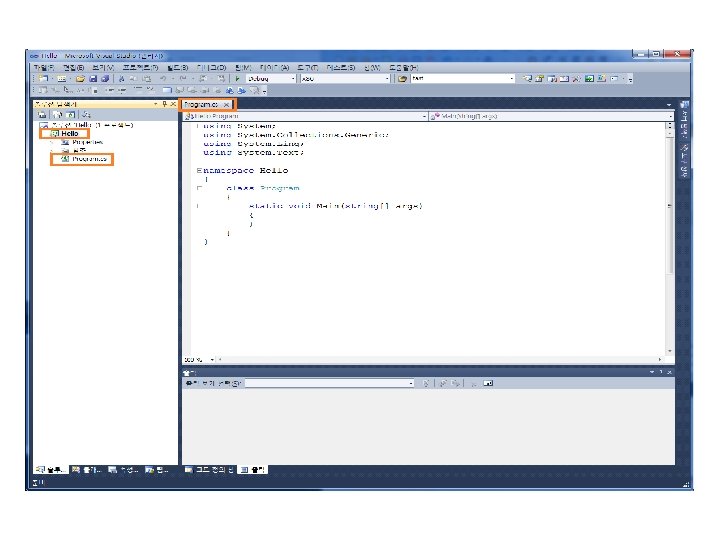Click Solution Explorer Properties icon
The image size is (720, 540).
pyautogui.click(x=42, y=114)
